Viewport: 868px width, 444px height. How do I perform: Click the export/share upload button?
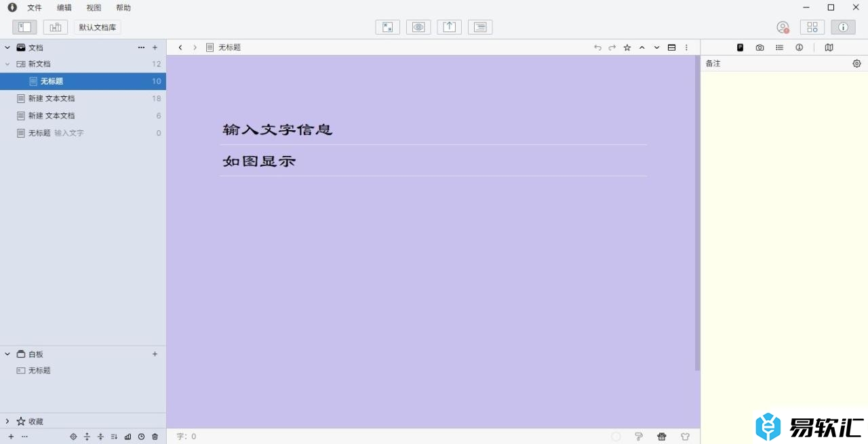[x=449, y=27]
